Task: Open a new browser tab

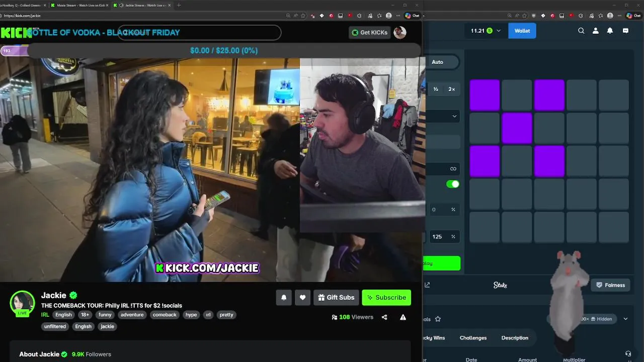Action: coord(179,5)
